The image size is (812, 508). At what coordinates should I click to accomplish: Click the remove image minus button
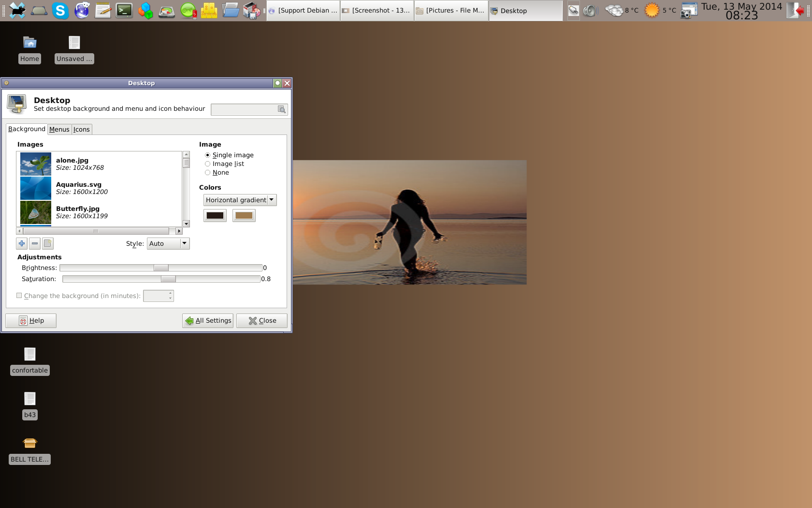[x=35, y=243]
